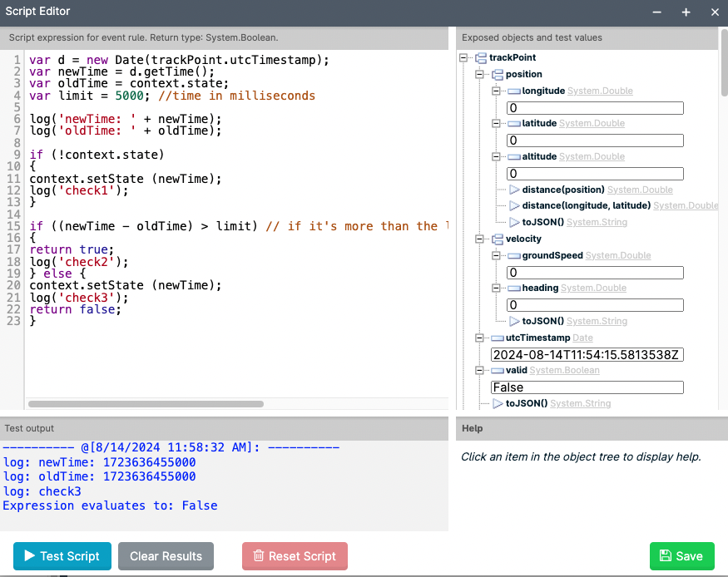Click the utcTimestamp property icon
728x577 pixels.
pyautogui.click(x=498, y=338)
